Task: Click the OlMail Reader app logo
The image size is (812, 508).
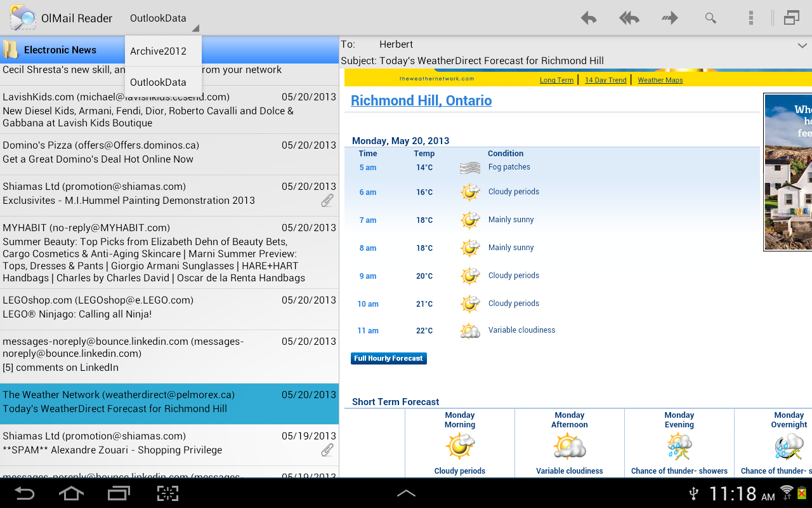Action: point(22,17)
